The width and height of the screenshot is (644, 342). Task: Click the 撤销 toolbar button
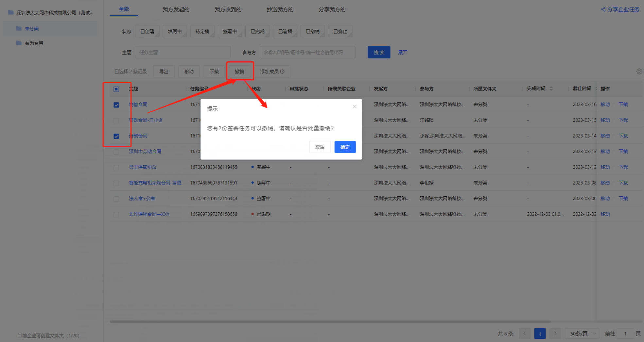(x=239, y=72)
